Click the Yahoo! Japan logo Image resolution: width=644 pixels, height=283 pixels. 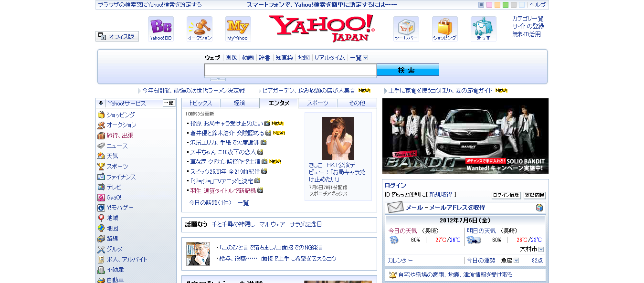(322, 28)
